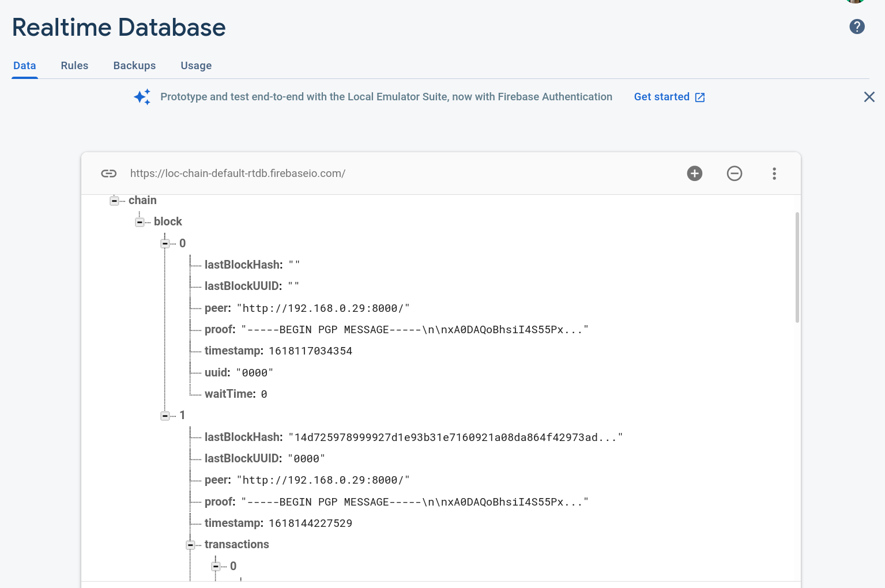The width and height of the screenshot is (885, 588).
Task: Collapse the block node
Action: click(140, 222)
